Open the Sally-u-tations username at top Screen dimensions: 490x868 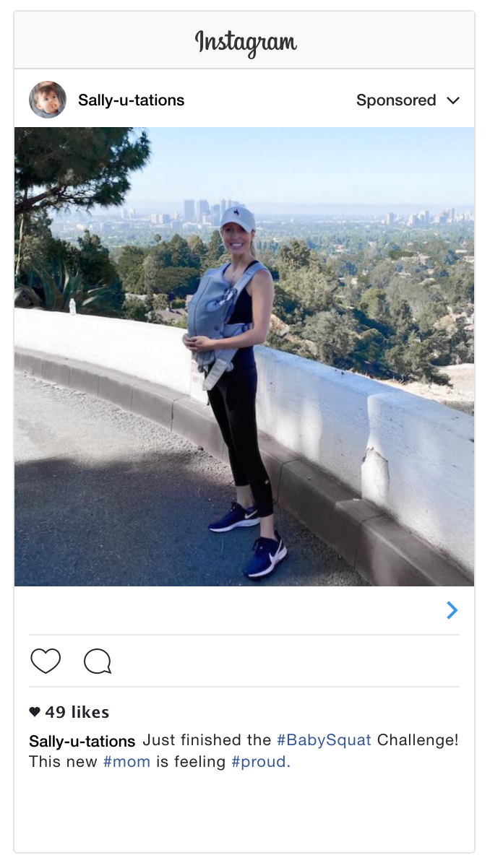click(x=132, y=100)
